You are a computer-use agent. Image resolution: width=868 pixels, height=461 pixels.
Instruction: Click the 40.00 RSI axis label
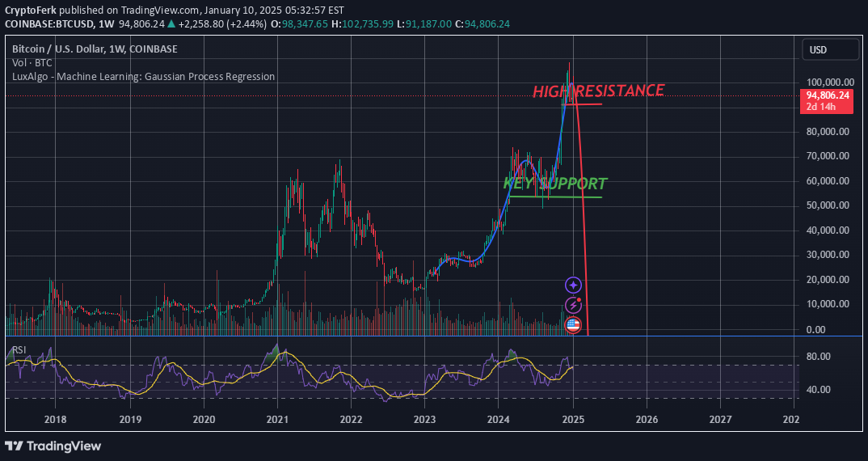pos(819,390)
